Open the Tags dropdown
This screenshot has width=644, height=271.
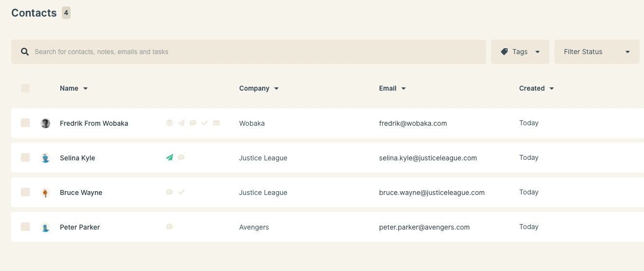(x=520, y=52)
